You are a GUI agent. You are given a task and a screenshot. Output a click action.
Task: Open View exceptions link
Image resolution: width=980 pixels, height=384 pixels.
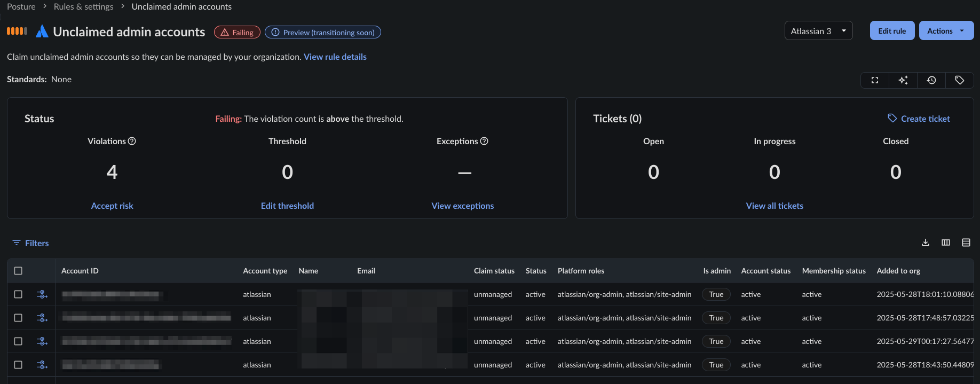463,206
